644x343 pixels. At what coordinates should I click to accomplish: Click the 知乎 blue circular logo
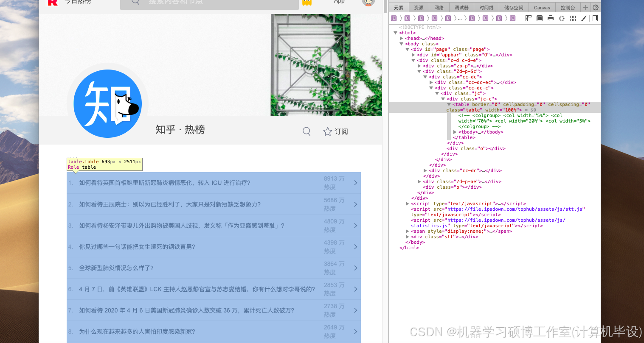pos(107,104)
